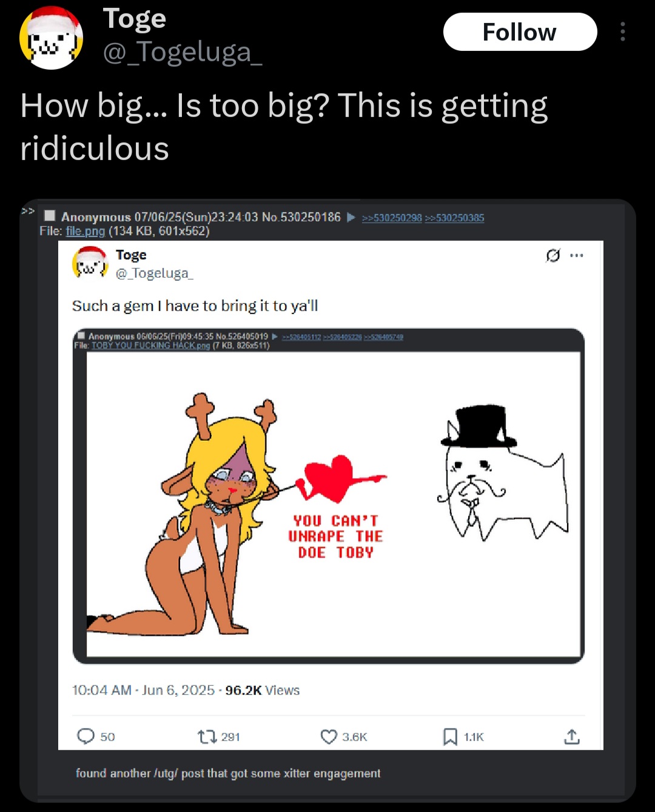Click the reply comment icon with 50
Image resolution: width=655 pixels, height=812 pixels.
pos(86,736)
